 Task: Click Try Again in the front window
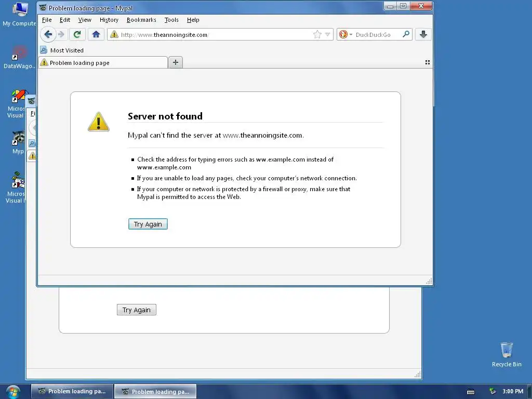click(x=148, y=224)
